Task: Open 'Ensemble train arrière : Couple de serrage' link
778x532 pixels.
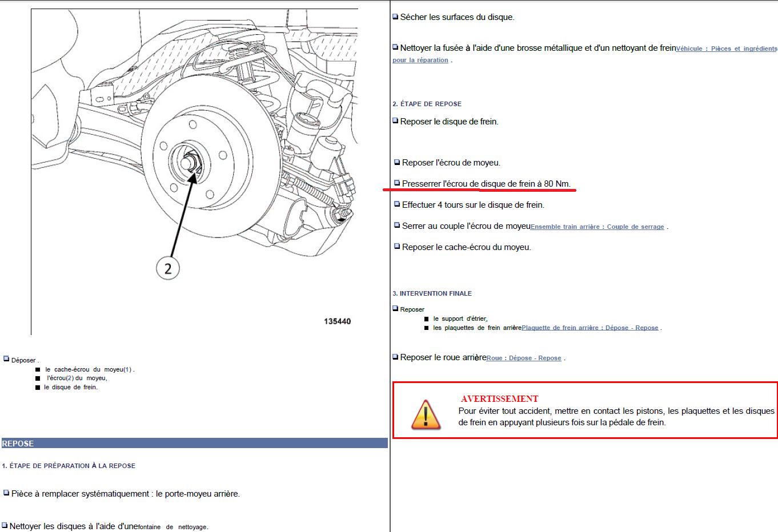Action: coord(597,227)
